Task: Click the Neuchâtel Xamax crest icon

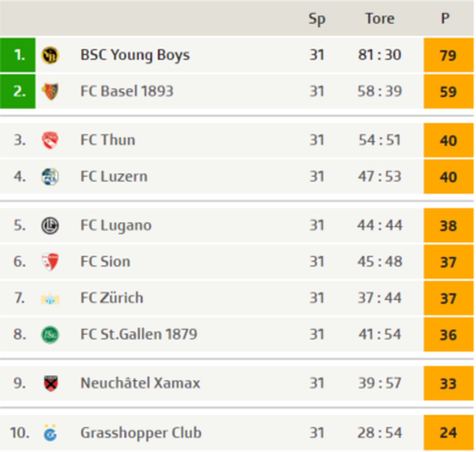Action: [51, 384]
